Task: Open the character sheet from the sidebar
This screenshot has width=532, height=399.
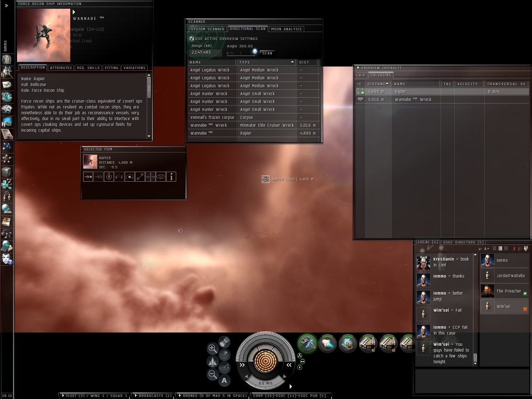Action: pos(7,59)
